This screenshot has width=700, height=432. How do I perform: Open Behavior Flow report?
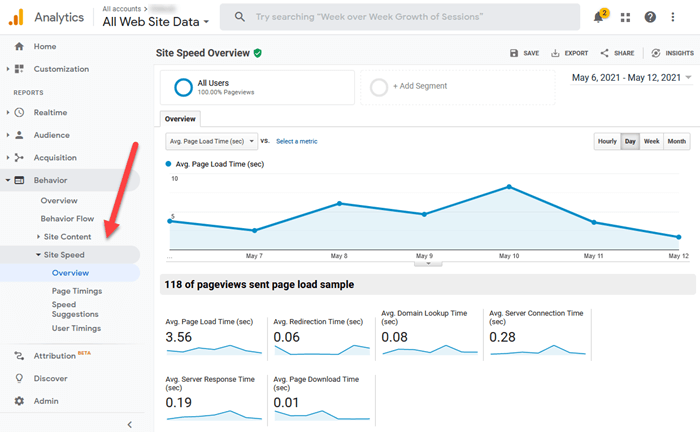tap(67, 219)
